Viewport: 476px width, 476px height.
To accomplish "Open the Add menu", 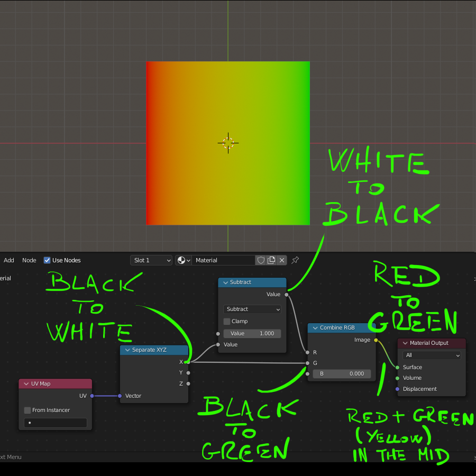I will (x=9, y=260).
